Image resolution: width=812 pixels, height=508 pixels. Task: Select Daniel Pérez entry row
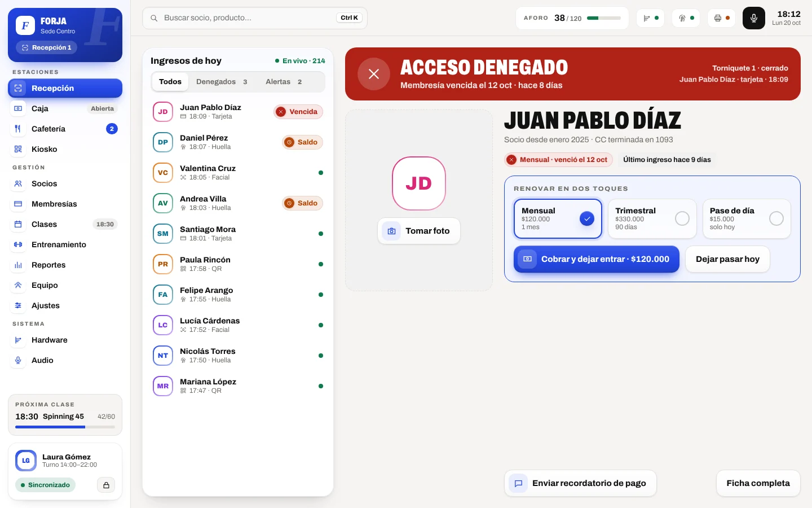pos(238,142)
